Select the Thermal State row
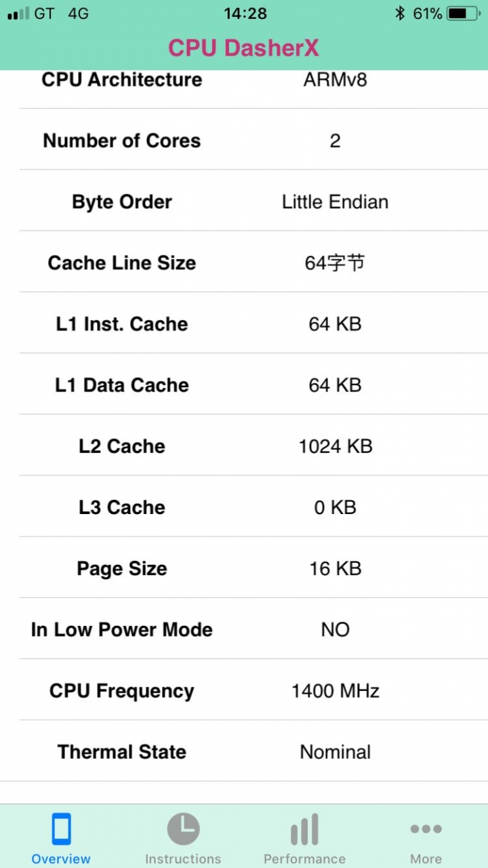 (x=253, y=751)
